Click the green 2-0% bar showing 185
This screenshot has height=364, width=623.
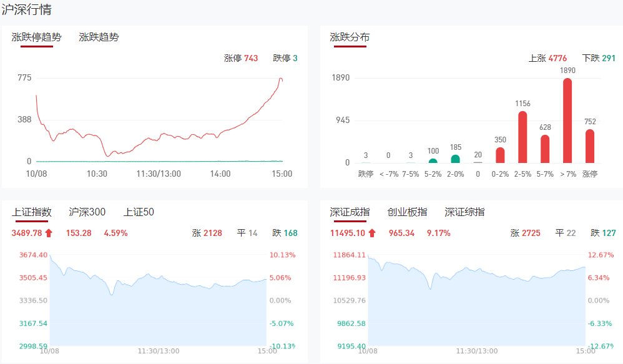coord(455,159)
